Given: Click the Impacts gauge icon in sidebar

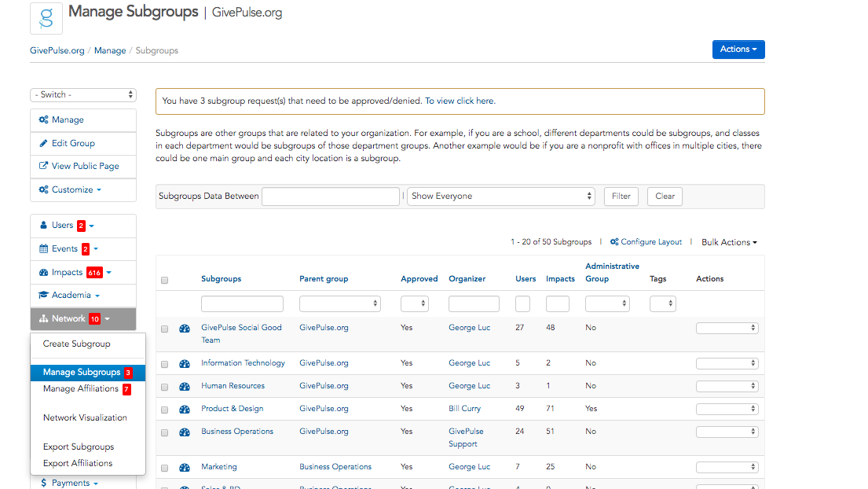Looking at the screenshot, I should [44, 273].
